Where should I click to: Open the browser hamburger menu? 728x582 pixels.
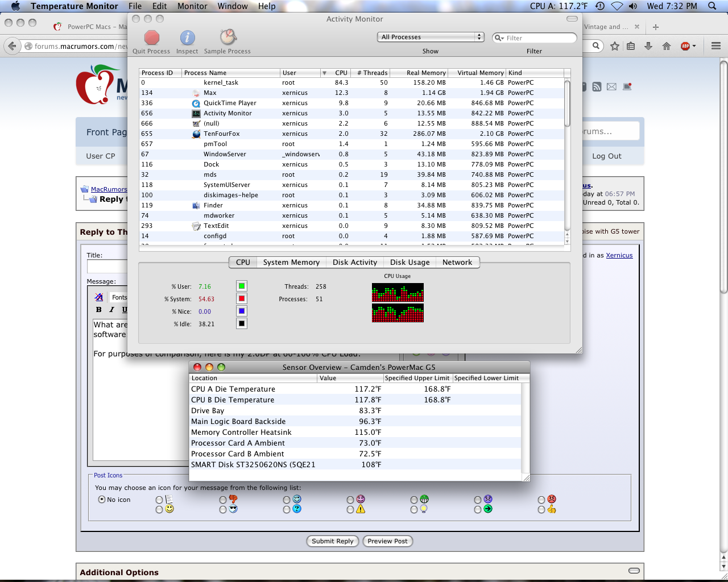tap(716, 46)
